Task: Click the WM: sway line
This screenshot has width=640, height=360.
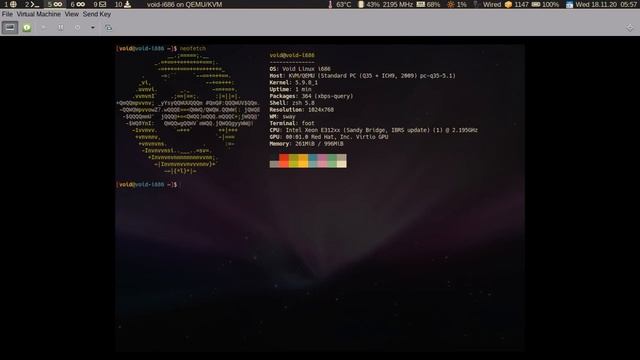Action: pyautogui.click(x=282, y=116)
